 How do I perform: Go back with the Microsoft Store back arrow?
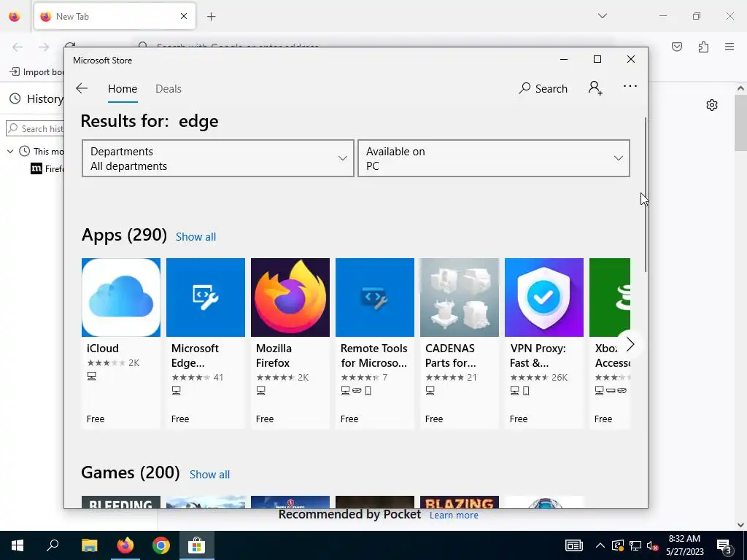(x=82, y=88)
